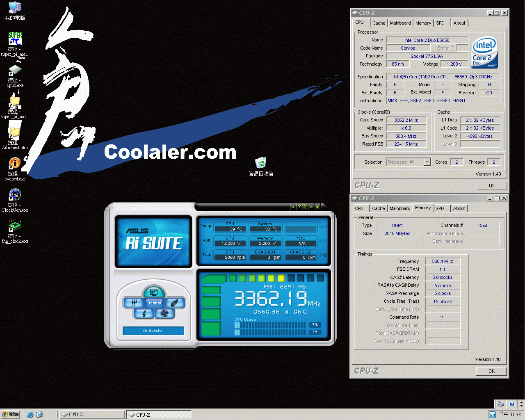Open Mainboard tab in lower CPU-Z window
525x420 pixels.
coord(400,208)
